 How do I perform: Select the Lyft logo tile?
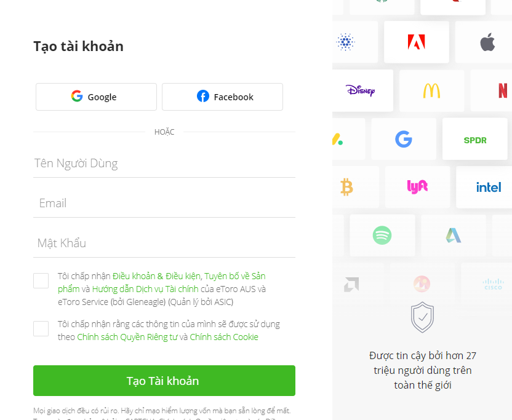coord(417,187)
